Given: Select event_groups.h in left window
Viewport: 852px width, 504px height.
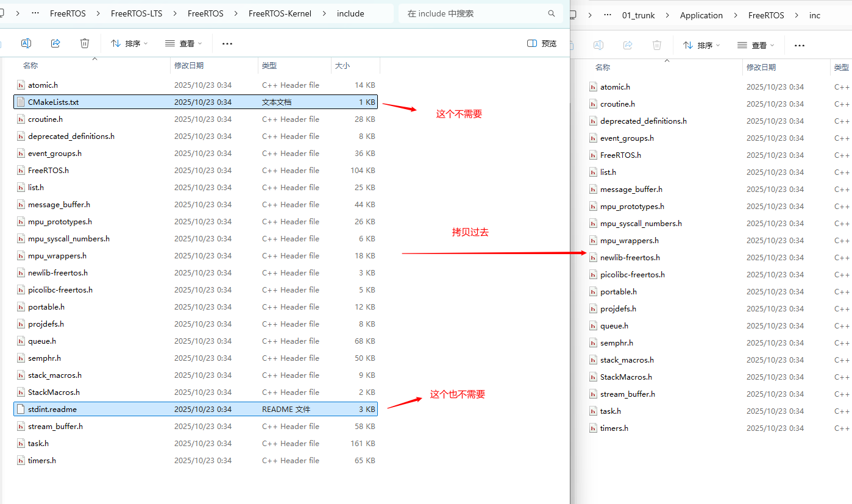Looking at the screenshot, I should (x=196, y=153).
